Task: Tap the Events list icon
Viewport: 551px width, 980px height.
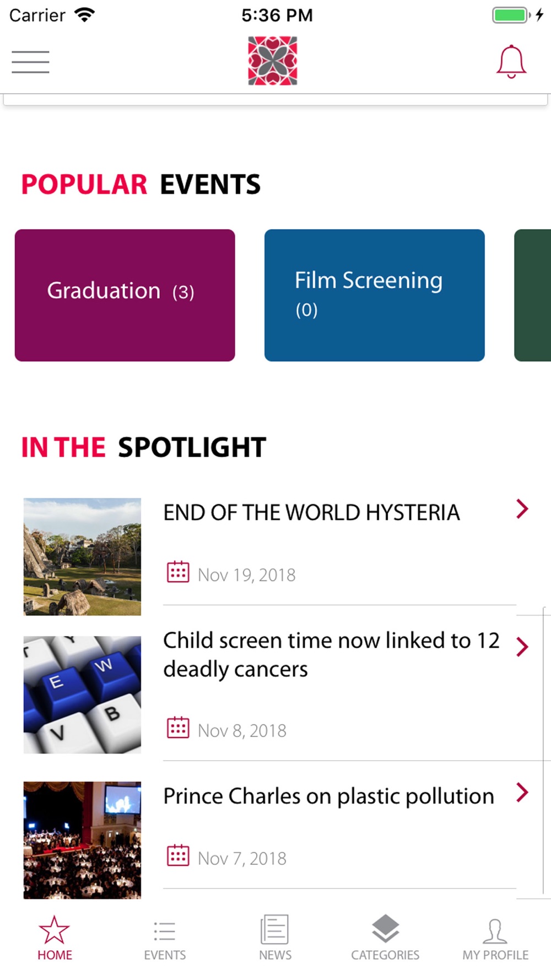Action: click(165, 931)
